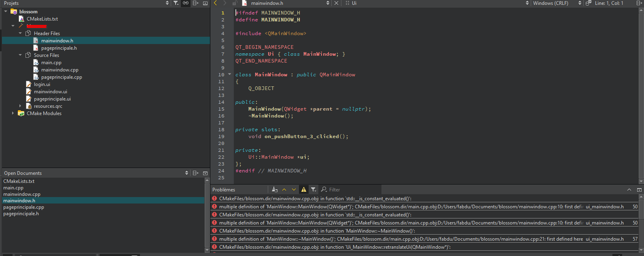Image resolution: width=644 pixels, height=256 pixels.
Task: Split the editor view
Action: coord(640,3)
